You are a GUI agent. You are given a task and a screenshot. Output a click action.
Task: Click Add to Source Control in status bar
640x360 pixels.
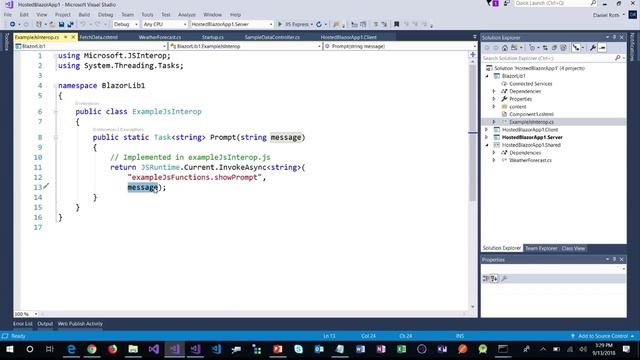603,336
